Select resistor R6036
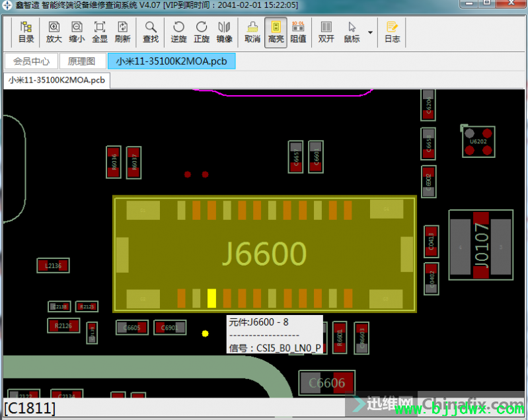 (x=114, y=162)
